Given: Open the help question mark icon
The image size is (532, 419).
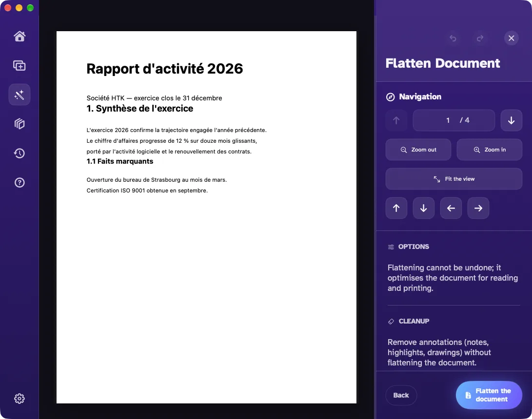Looking at the screenshot, I should (x=20, y=183).
